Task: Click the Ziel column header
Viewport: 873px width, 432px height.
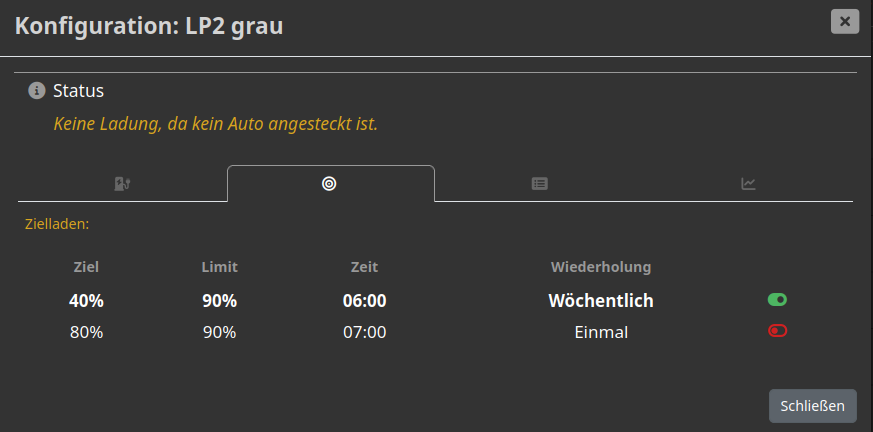Action: click(86, 267)
